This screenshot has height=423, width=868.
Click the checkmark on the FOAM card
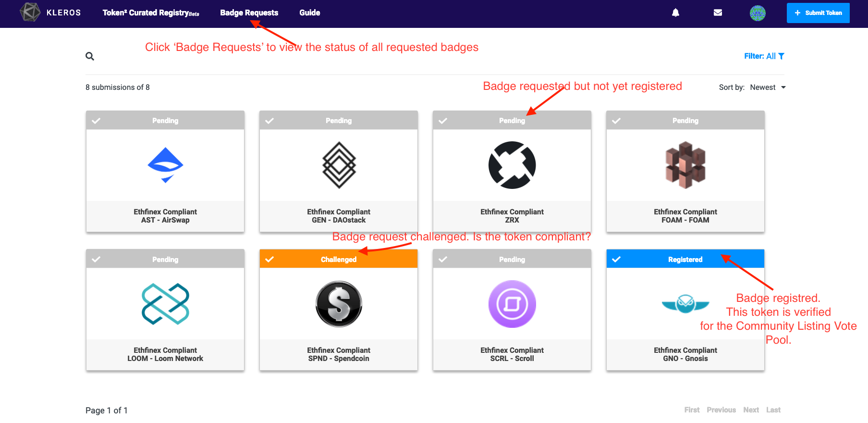click(616, 121)
